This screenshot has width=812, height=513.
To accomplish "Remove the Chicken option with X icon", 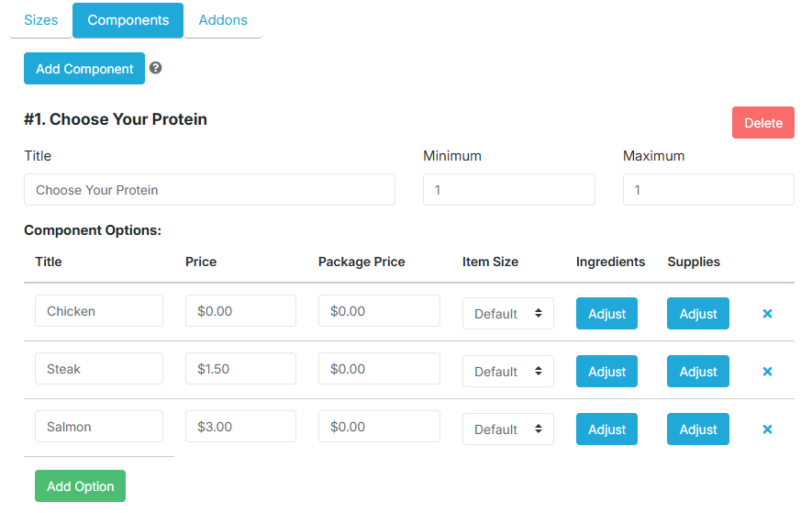I will point(767,314).
